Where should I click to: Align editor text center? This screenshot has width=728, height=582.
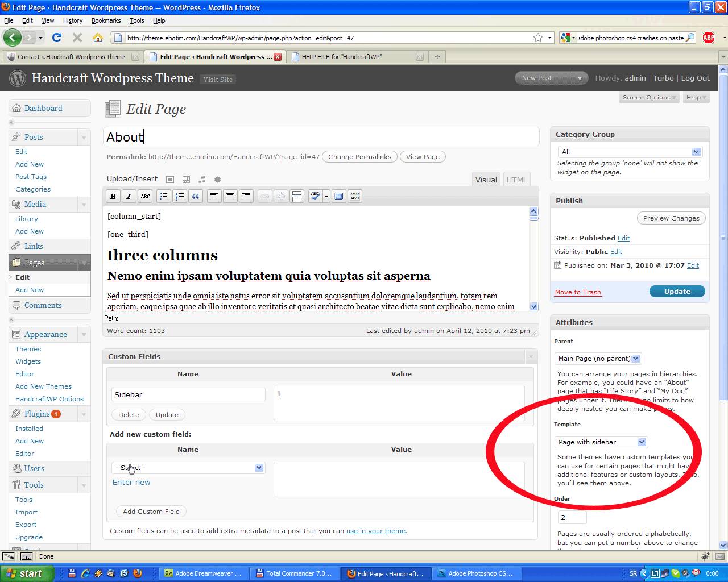click(230, 196)
